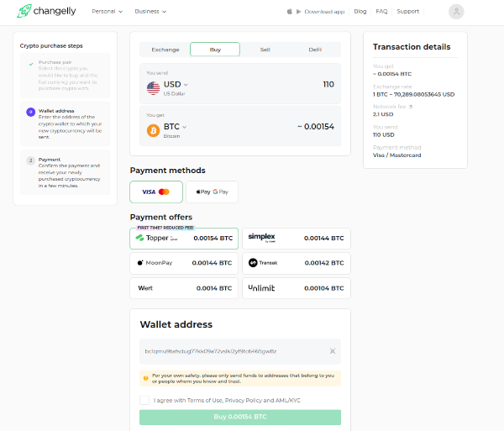Choose the Wert 0.0014 BTC offer

coord(184,288)
